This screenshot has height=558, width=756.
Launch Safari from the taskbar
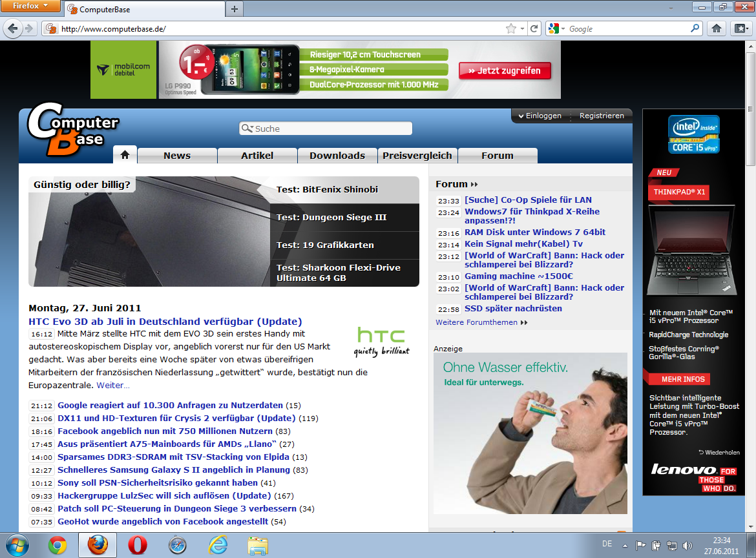click(x=178, y=546)
